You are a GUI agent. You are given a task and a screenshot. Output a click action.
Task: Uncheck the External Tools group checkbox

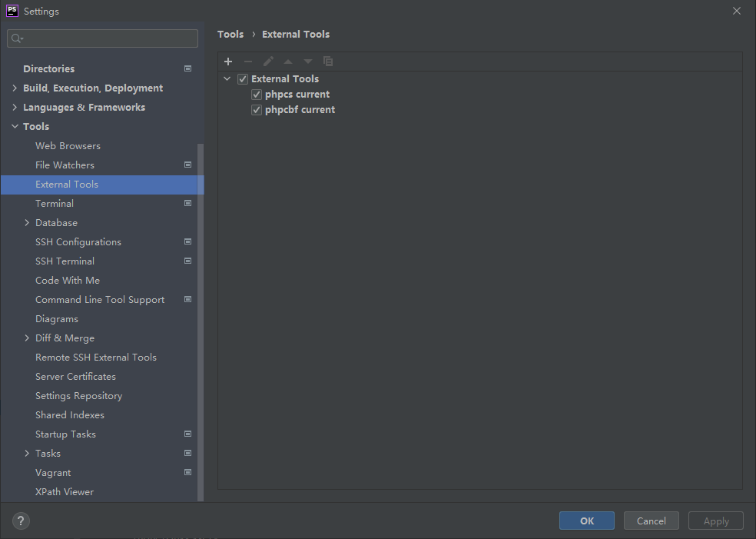[243, 78]
